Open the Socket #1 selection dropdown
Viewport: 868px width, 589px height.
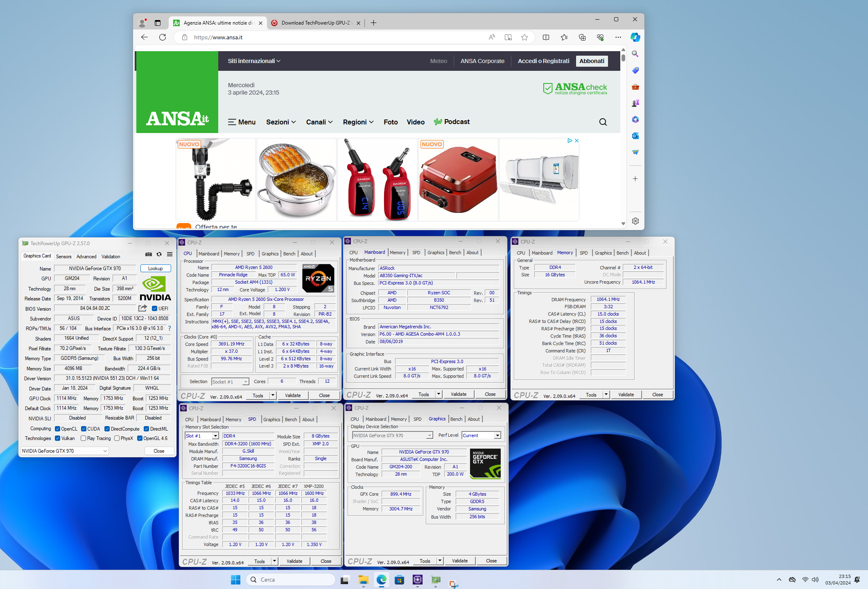[x=230, y=382]
